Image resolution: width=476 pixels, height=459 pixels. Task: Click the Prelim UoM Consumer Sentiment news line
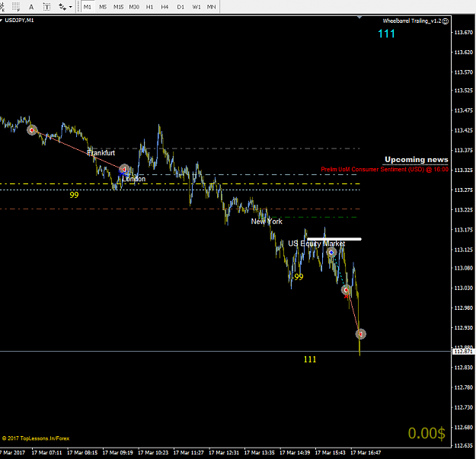pyautogui.click(x=385, y=169)
